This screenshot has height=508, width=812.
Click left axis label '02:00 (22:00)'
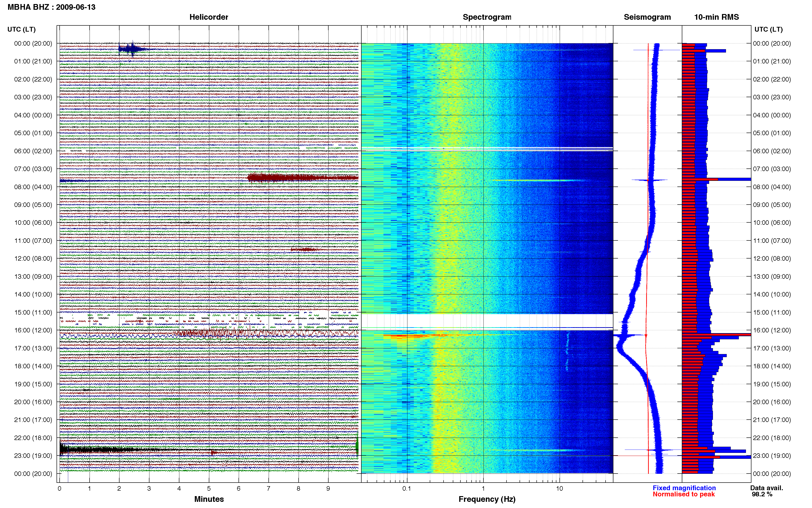tap(33, 79)
